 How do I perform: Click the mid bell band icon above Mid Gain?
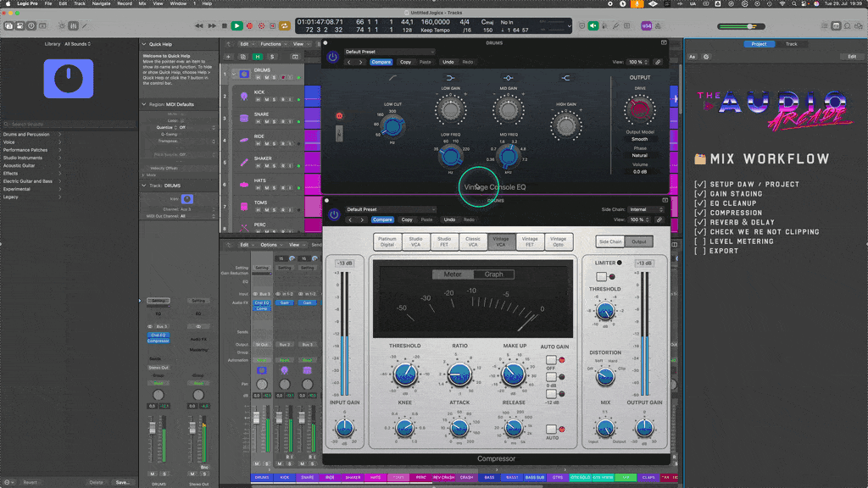point(507,78)
